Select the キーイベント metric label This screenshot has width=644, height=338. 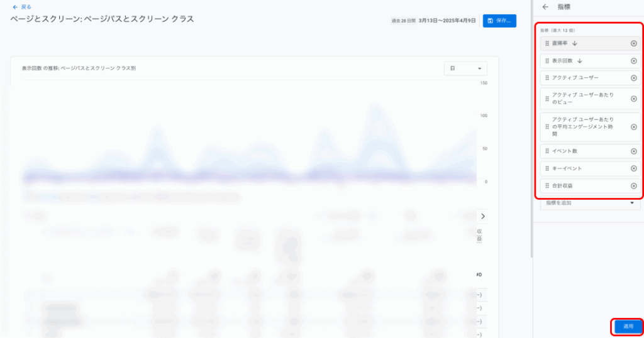[x=567, y=168]
